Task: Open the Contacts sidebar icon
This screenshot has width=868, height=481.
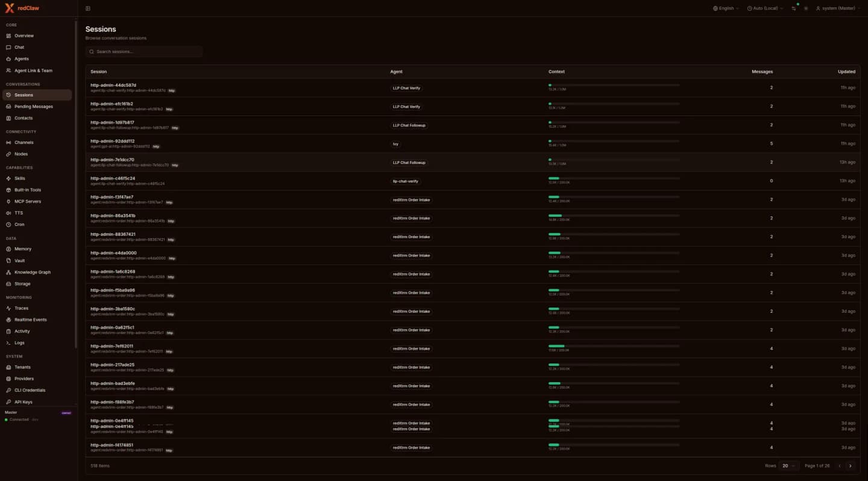Action: coord(8,118)
